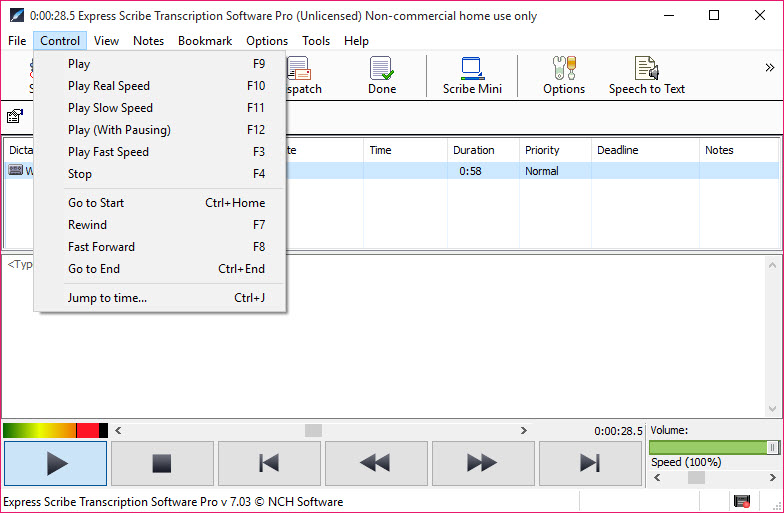Open the Help menu
Screen dimensions: 784x513
coord(356,41)
